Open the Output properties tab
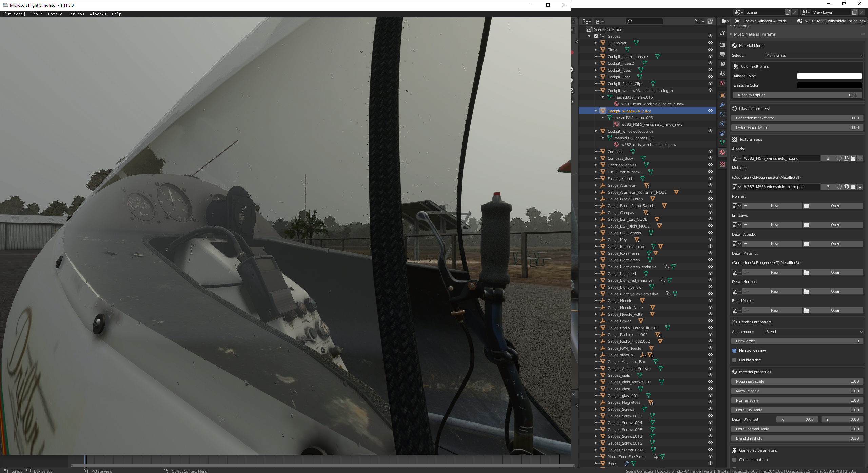The image size is (868, 473). (x=722, y=55)
